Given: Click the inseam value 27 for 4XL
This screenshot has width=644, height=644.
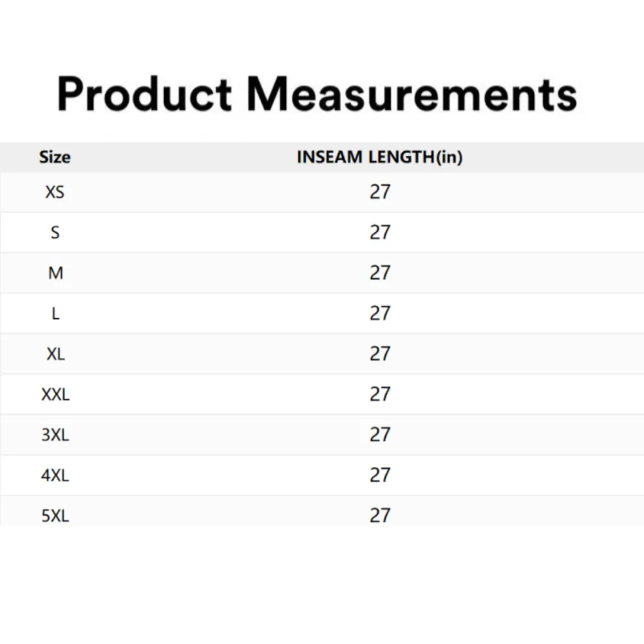Looking at the screenshot, I should 380,475.
